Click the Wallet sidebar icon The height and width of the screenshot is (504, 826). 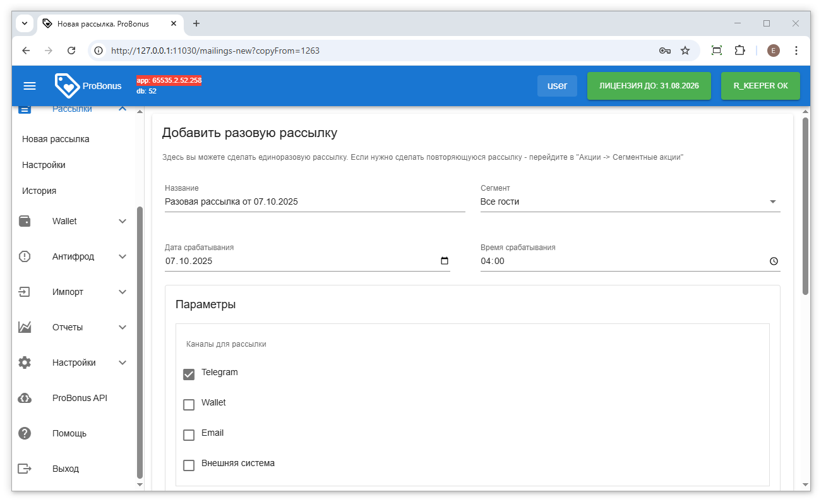tap(25, 221)
